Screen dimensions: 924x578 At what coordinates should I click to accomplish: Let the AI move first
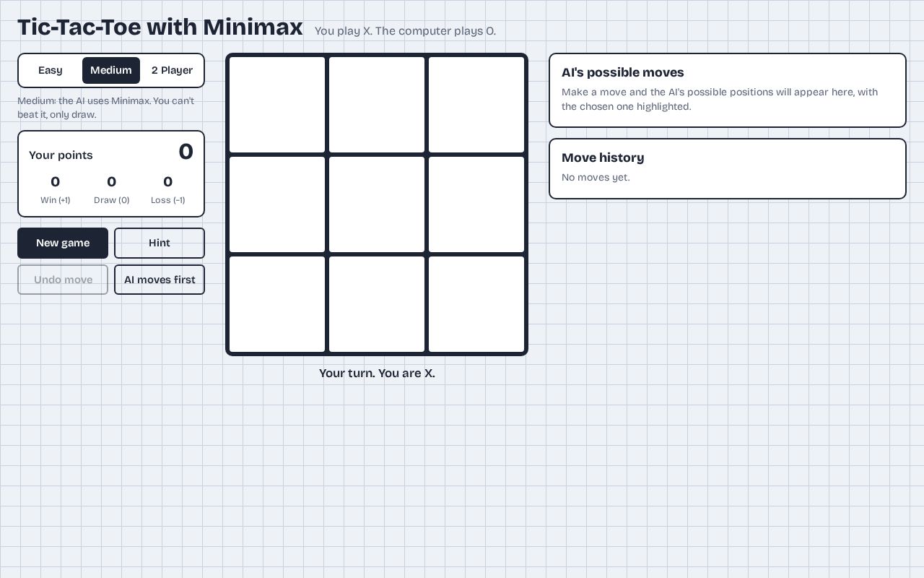click(160, 280)
